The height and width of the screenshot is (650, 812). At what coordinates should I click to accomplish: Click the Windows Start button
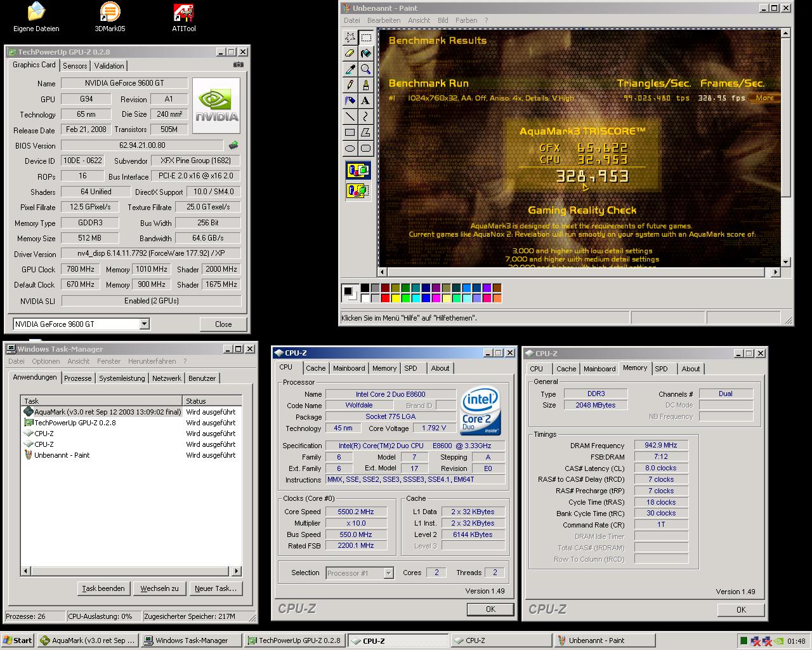coord(18,640)
